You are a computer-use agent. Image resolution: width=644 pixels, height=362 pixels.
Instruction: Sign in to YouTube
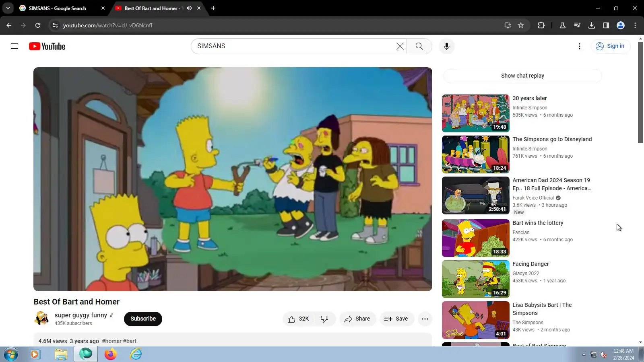tap(610, 46)
